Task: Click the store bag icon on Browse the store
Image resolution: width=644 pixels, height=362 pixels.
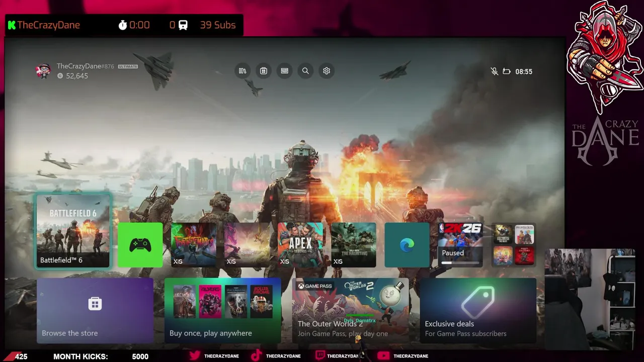Action: (95, 304)
